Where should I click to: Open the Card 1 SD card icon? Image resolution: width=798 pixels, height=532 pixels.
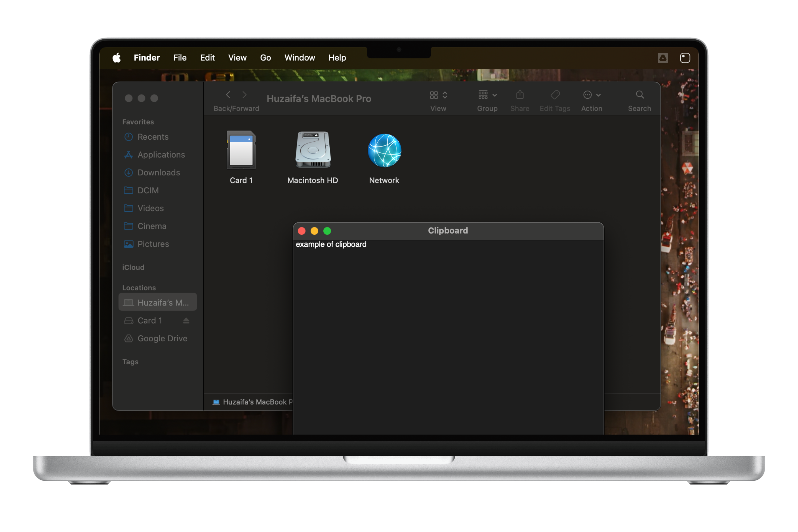[241, 150]
